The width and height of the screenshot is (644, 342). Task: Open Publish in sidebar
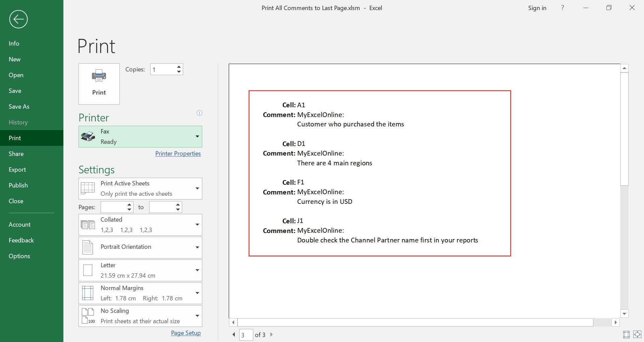tap(32, 185)
